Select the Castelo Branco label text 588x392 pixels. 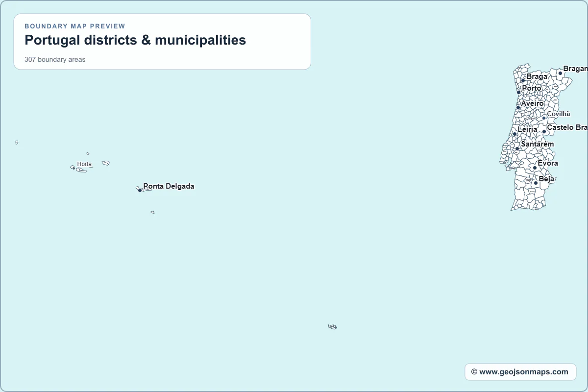[567, 127]
